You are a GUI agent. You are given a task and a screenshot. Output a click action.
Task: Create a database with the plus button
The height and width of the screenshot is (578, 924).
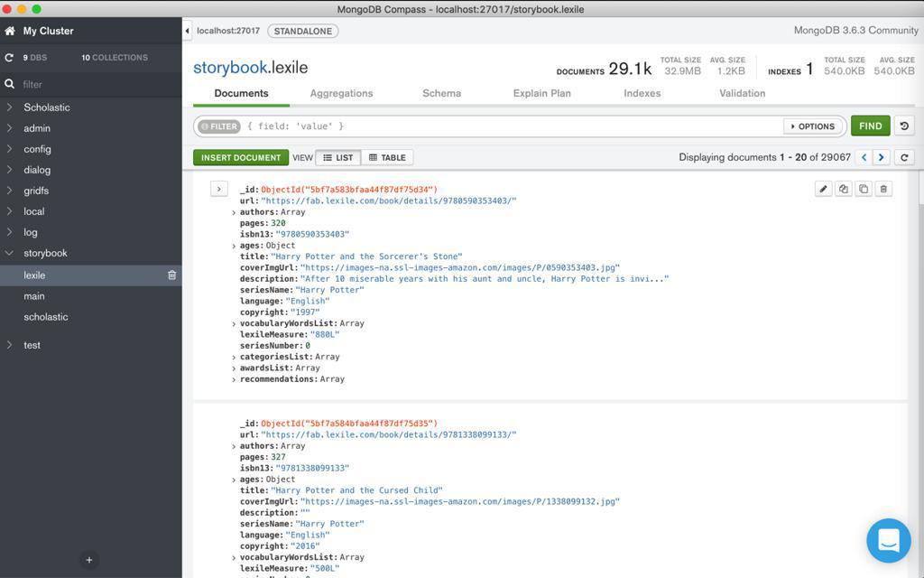point(89,560)
